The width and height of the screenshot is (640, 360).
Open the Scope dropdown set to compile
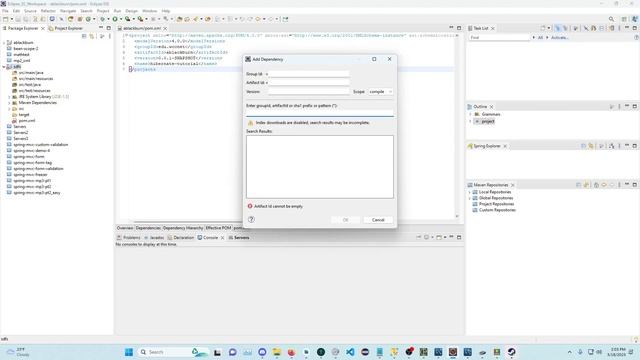[x=380, y=92]
